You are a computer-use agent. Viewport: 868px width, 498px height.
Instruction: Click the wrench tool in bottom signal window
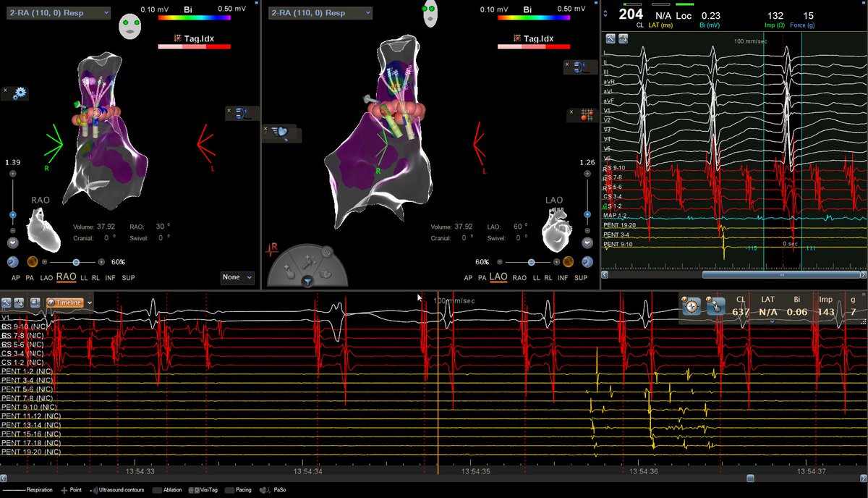[x=7, y=303]
